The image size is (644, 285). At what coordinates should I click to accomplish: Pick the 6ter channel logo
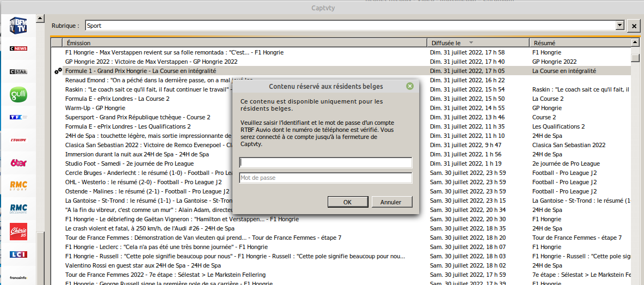point(18,163)
